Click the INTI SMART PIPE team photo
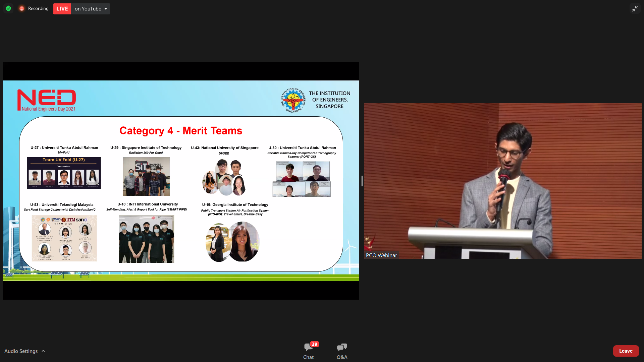This screenshot has width=644, height=362. [x=146, y=239]
